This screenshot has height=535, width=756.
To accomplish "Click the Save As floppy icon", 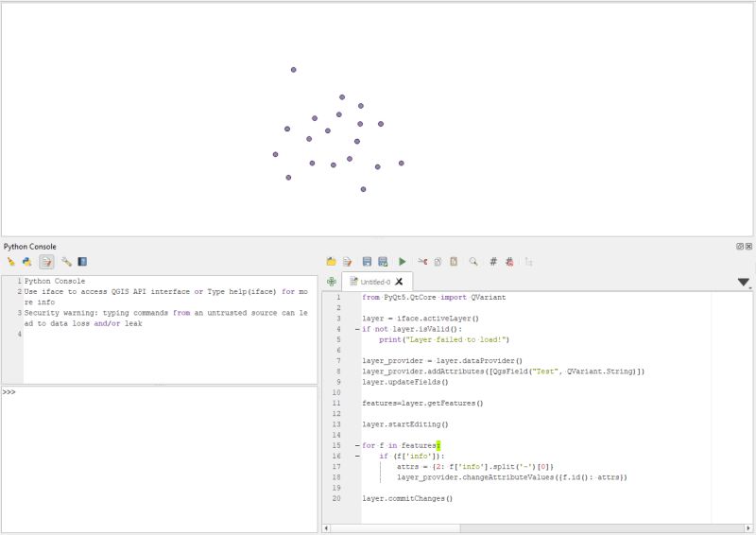I will click(383, 262).
